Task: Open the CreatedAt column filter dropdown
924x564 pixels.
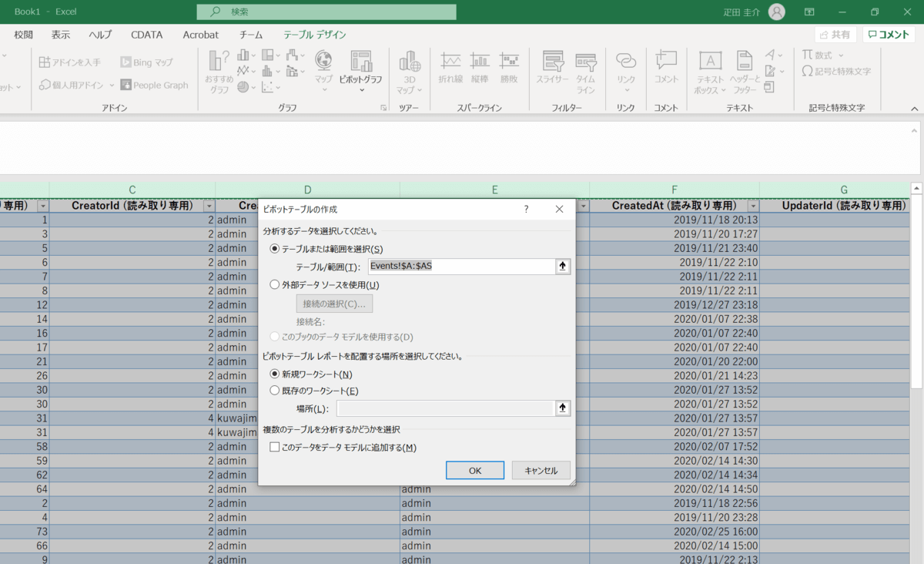Action: [752, 206]
